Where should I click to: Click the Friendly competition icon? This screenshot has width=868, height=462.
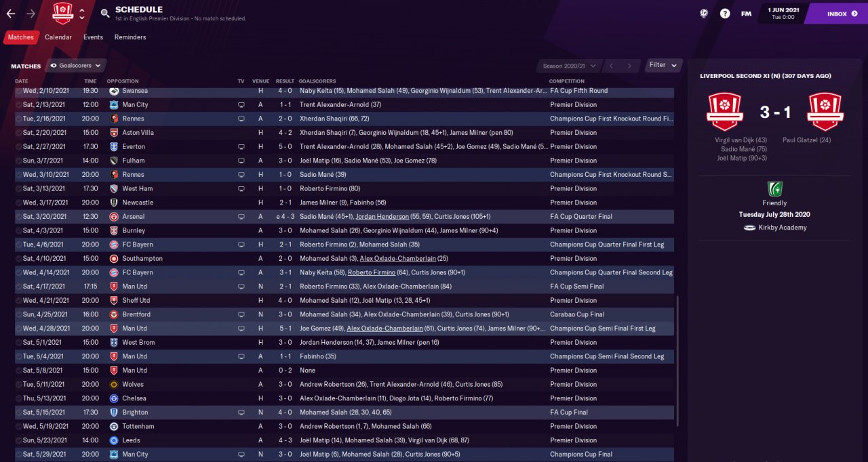[x=774, y=189]
